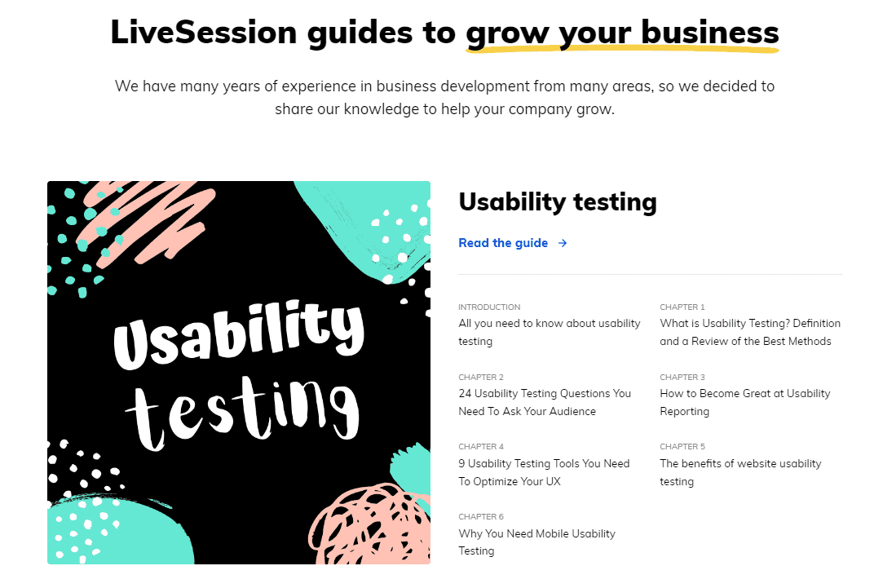Click the small 'CHAPTER 5' label
883x588 pixels.
[x=682, y=447]
